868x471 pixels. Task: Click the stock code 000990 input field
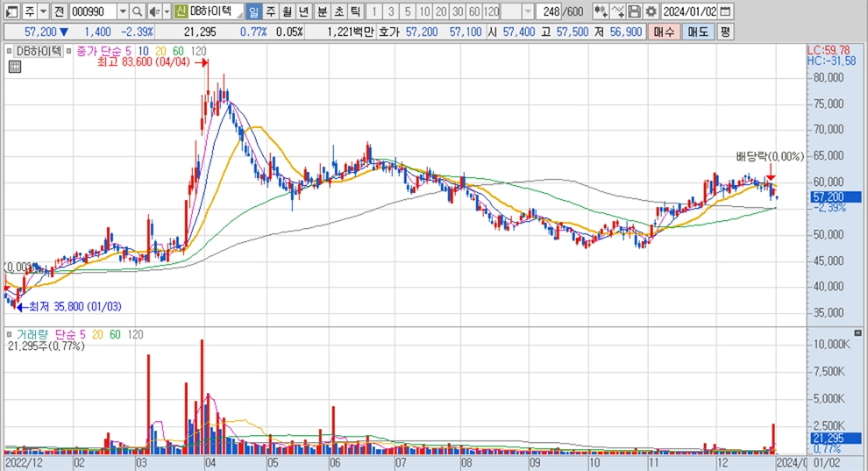[x=94, y=11]
